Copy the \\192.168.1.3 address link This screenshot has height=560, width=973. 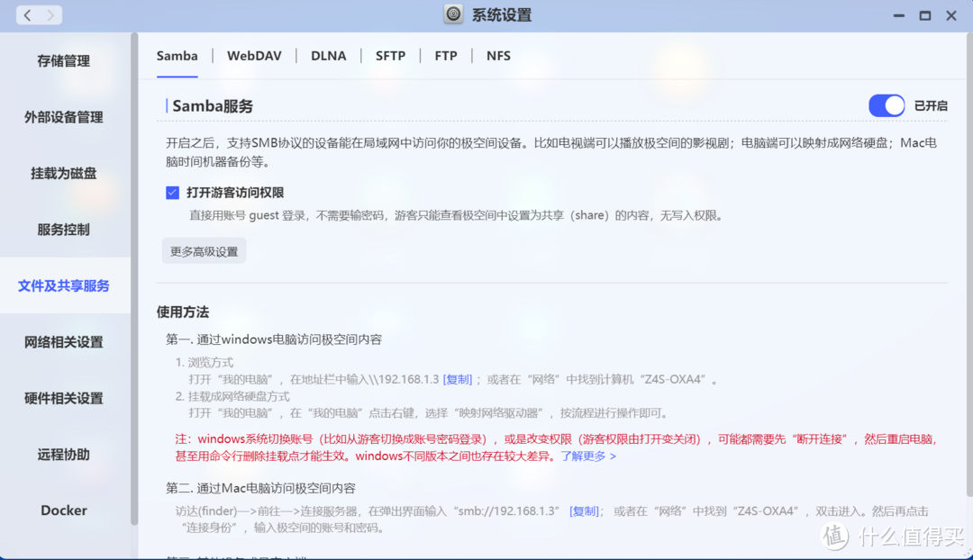pos(458,380)
